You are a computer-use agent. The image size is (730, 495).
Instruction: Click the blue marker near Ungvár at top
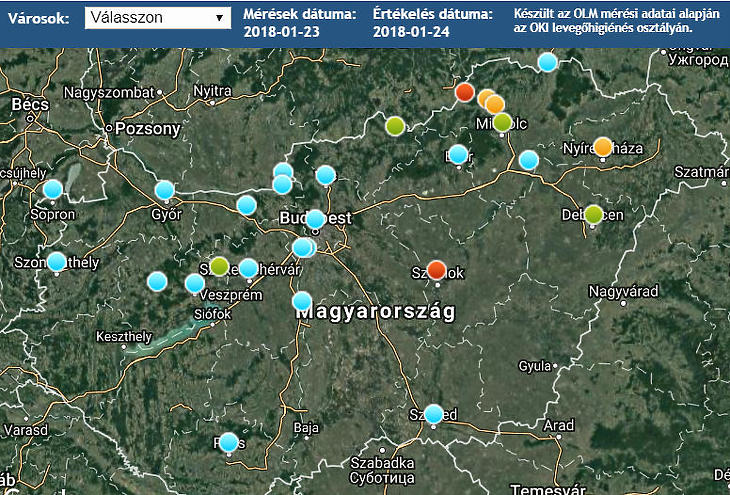tap(548, 62)
